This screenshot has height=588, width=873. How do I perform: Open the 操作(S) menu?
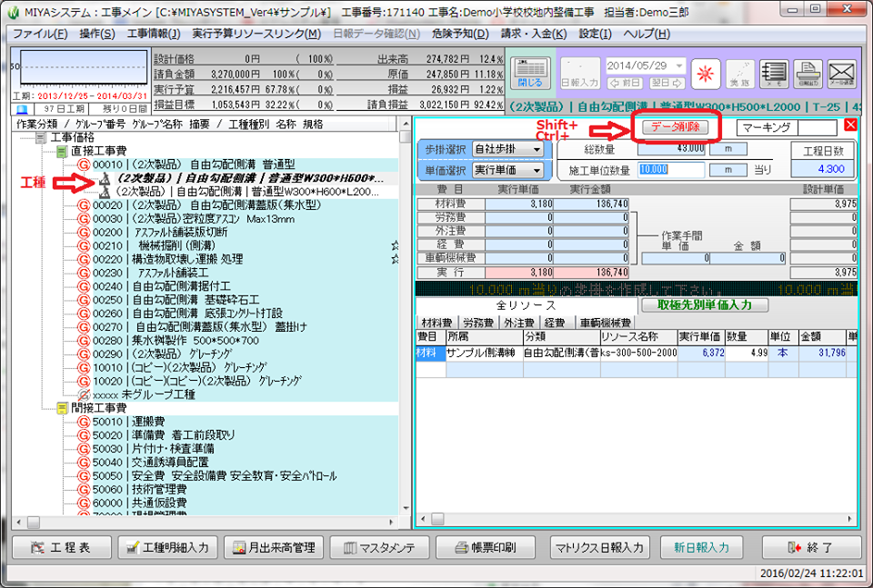pos(97,34)
